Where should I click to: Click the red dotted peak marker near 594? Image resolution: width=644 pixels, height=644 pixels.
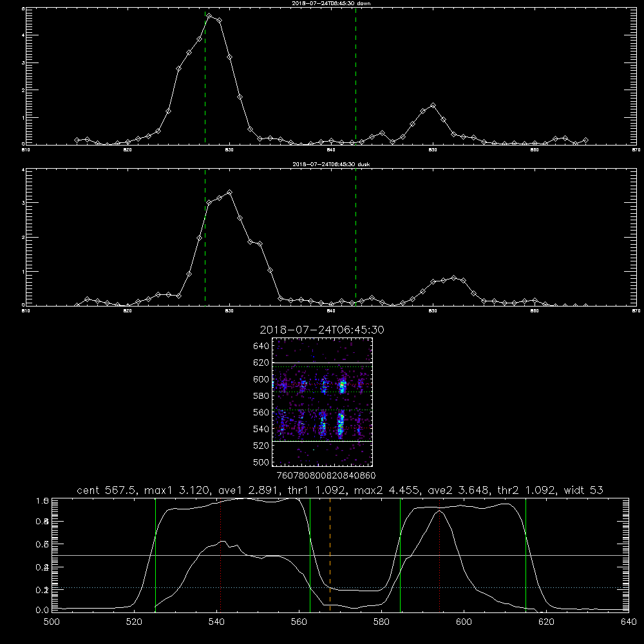pos(439,555)
